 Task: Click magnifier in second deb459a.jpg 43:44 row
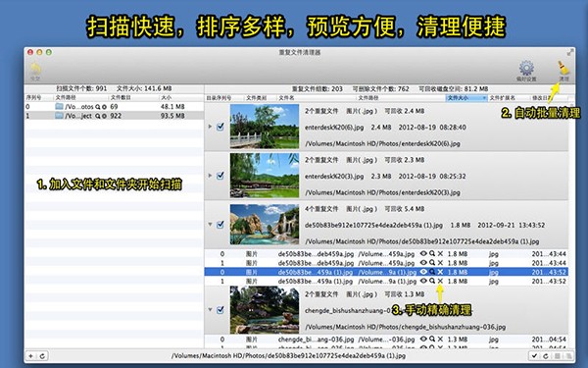432,262
